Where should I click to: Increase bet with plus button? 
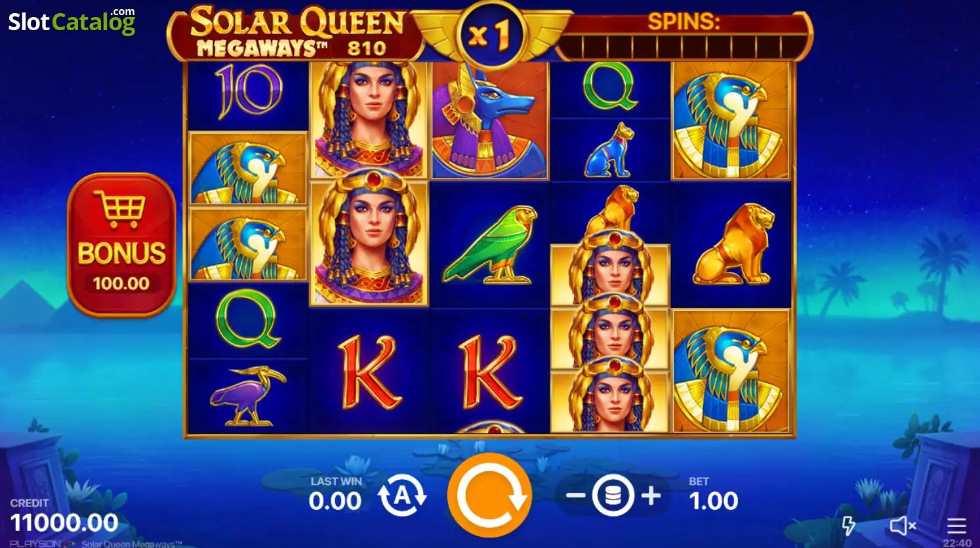point(651,495)
